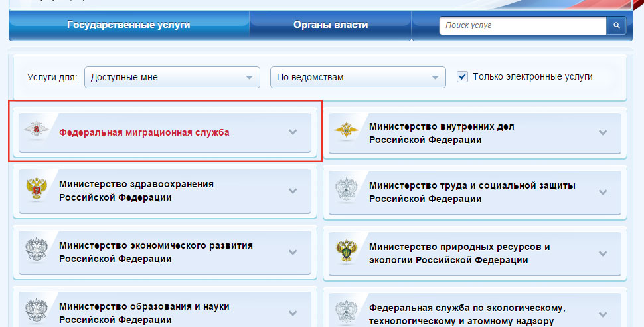Expand Федеральная служба по экологическому надзору chevron
Screen dimensions: 644x327
pyautogui.click(x=603, y=314)
